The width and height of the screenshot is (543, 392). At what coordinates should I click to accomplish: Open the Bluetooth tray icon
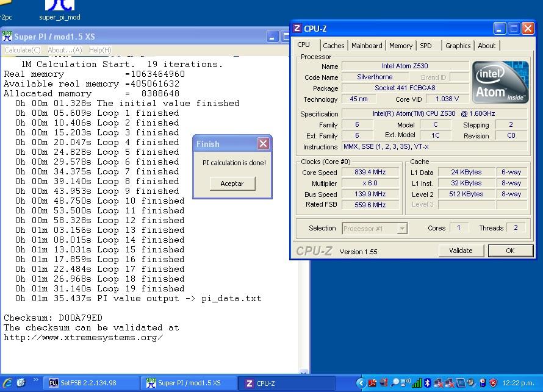[427, 383]
